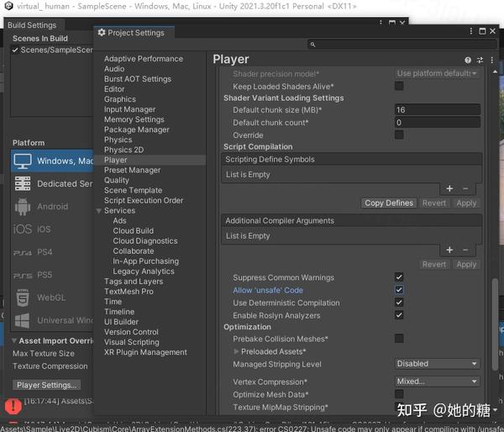Select Graphics in settings list

coord(120,99)
